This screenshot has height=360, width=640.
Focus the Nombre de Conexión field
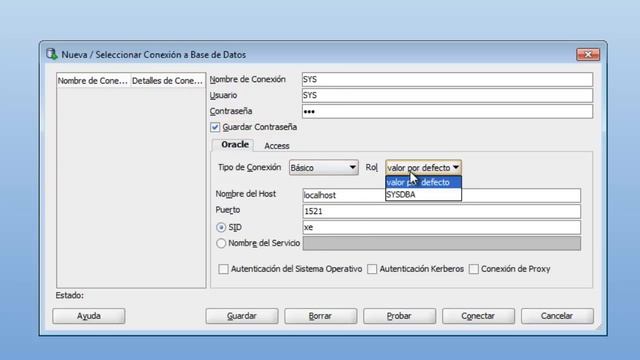(x=447, y=80)
